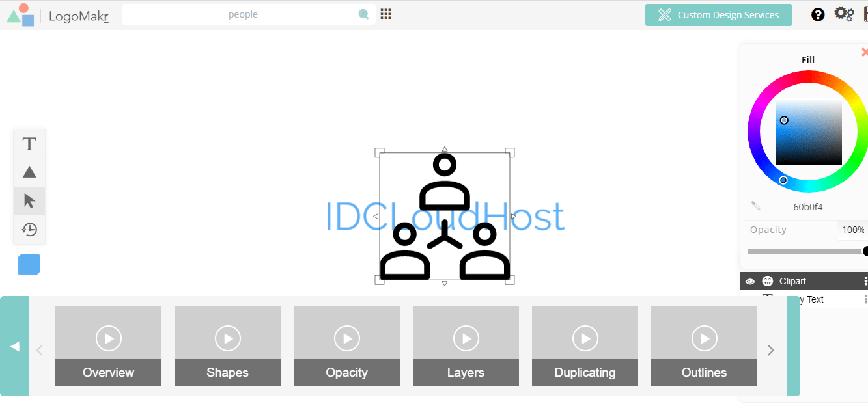Click the search magnifier icon

pos(363,14)
